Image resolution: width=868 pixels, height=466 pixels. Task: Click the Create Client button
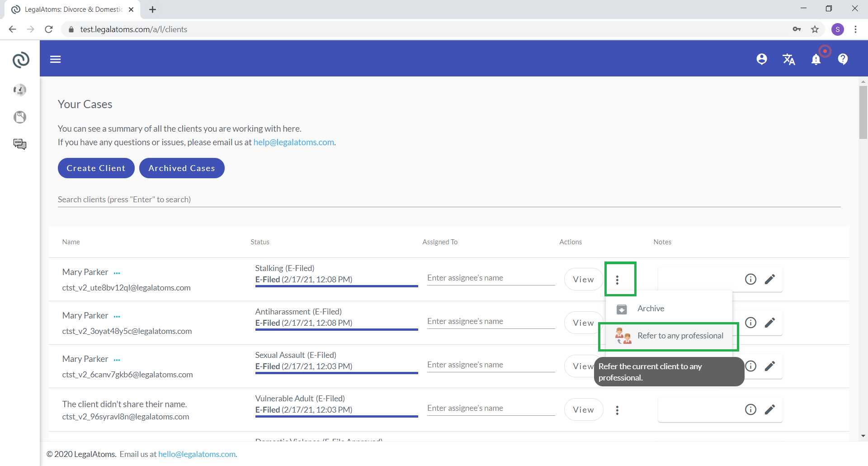[x=96, y=168]
